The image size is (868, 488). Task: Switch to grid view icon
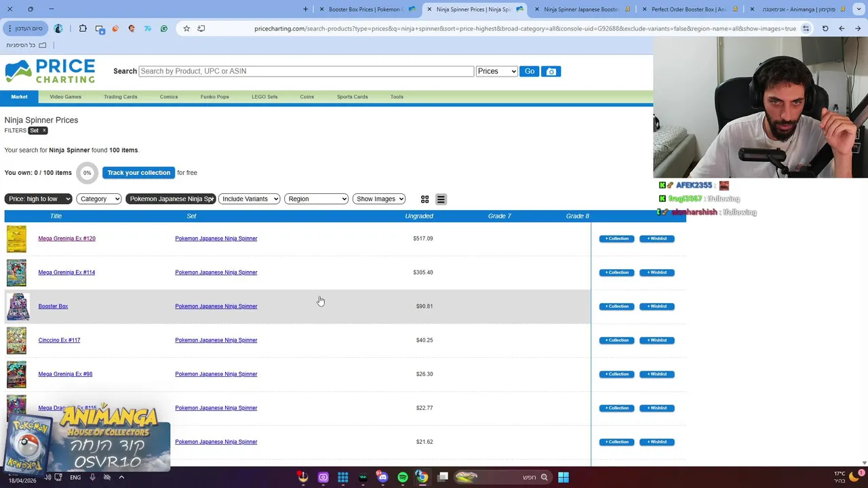425,199
